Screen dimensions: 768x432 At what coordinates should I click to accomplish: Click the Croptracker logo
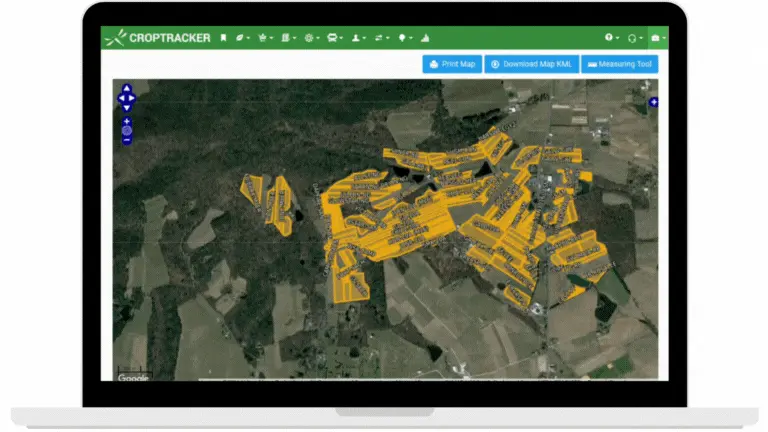point(157,38)
